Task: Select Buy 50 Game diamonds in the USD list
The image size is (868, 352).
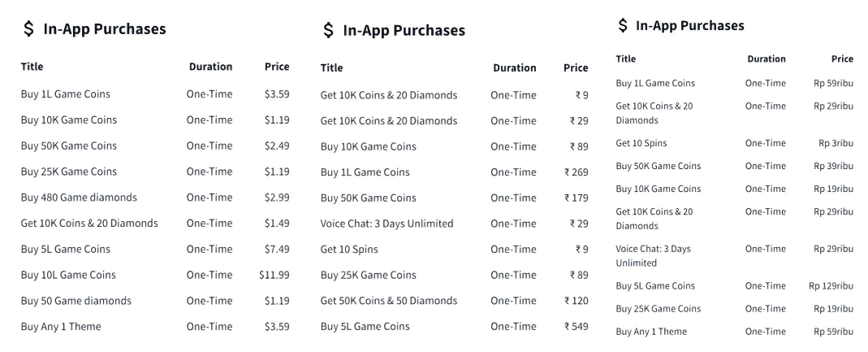Action: click(76, 301)
